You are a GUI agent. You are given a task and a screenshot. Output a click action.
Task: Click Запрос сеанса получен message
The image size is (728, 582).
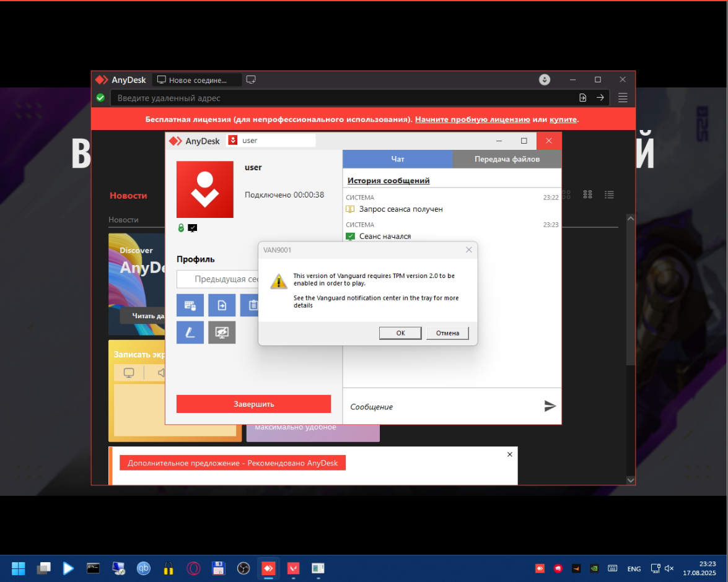(x=401, y=209)
